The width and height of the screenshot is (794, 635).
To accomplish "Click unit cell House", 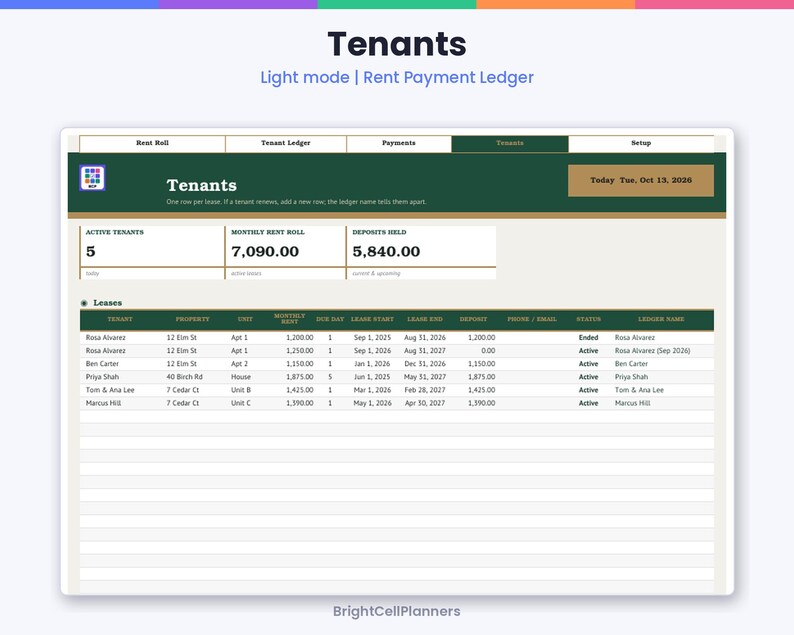I will coord(241,377).
